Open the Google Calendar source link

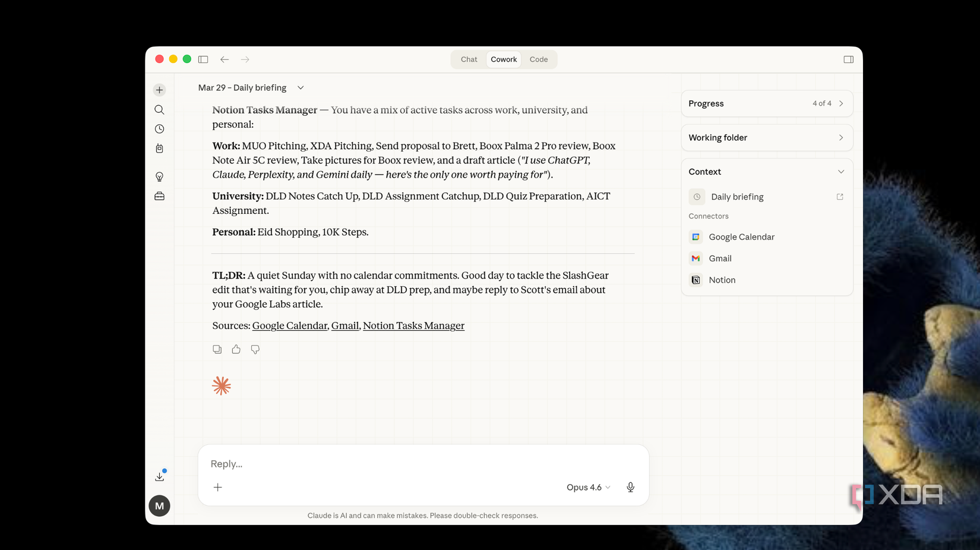[290, 325]
